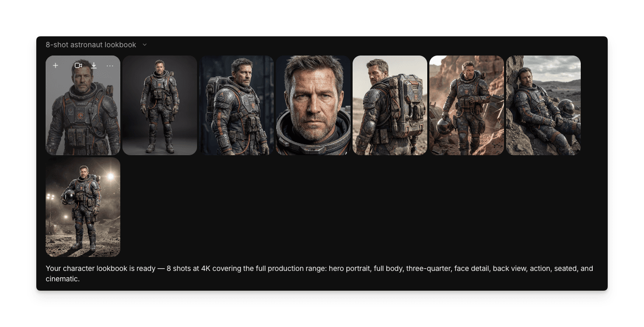Click the '8-shot astronaut lookbook' title
The image size is (644, 327).
click(x=91, y=45)
